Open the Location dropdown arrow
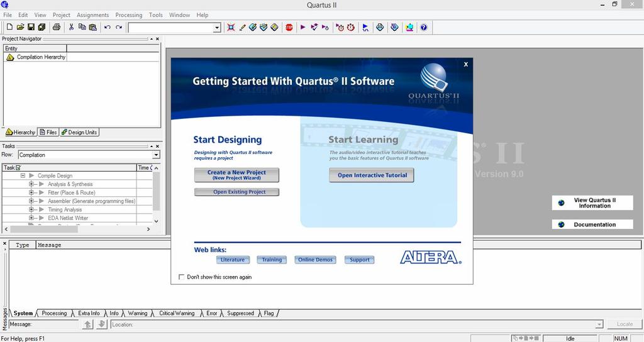The width and height of the screenshot is (644, 342). (599, 324)
